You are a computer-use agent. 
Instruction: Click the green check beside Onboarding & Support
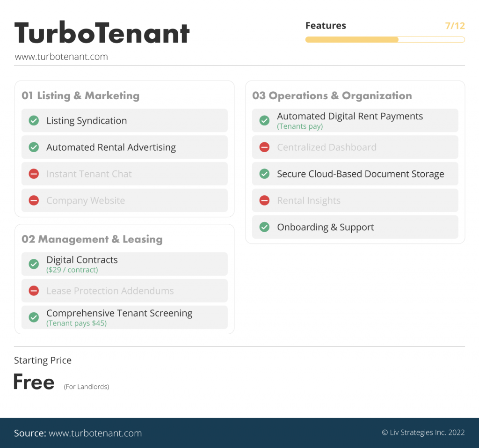[264, 227]
